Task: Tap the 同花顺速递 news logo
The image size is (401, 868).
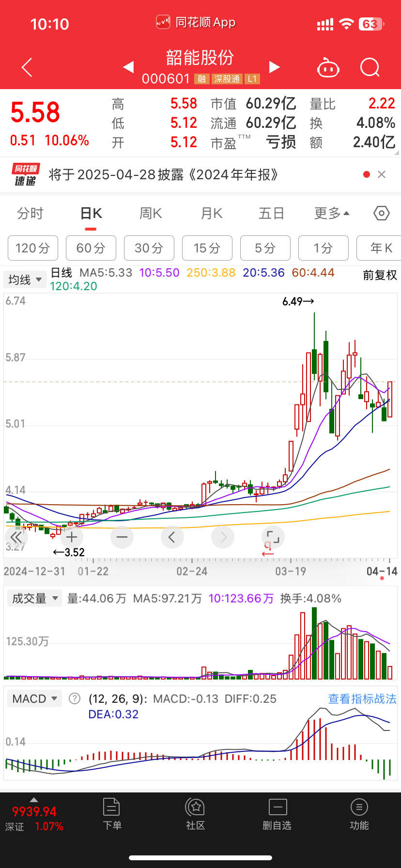Action: click(25, 175)
